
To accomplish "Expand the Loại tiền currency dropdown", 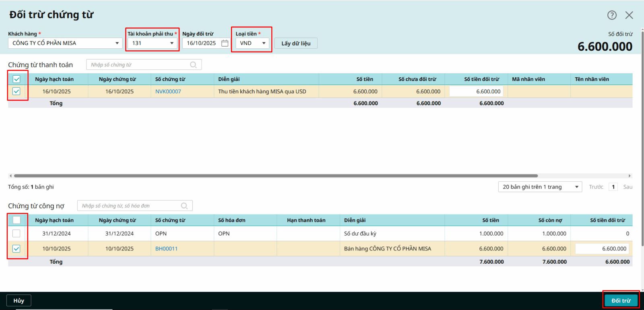I will click(264, 43).
